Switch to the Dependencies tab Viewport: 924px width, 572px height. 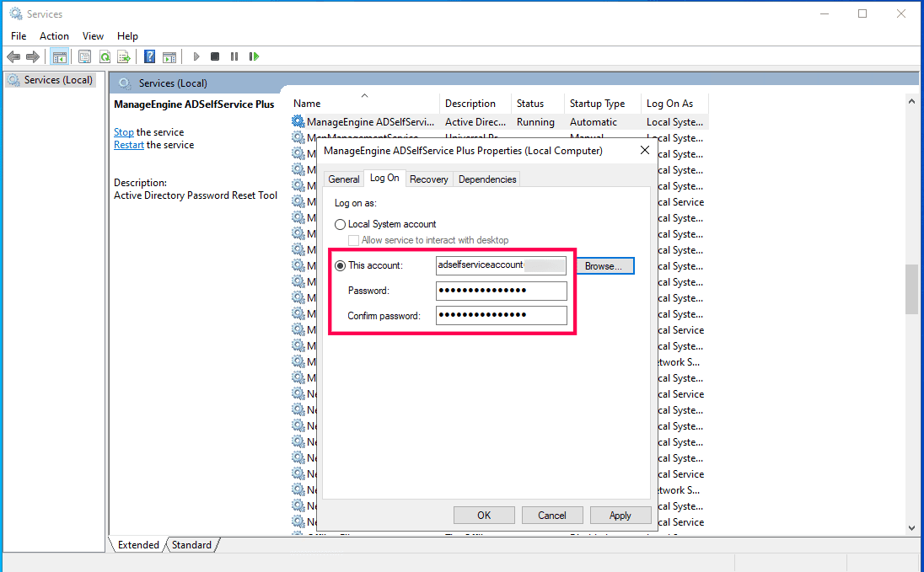(487, 179)
